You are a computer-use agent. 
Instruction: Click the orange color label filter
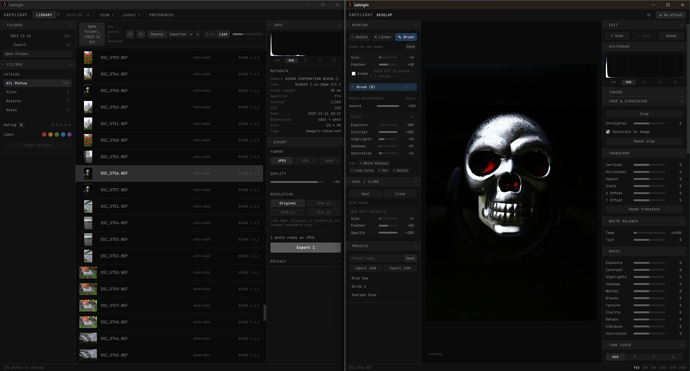coord(50,134)
